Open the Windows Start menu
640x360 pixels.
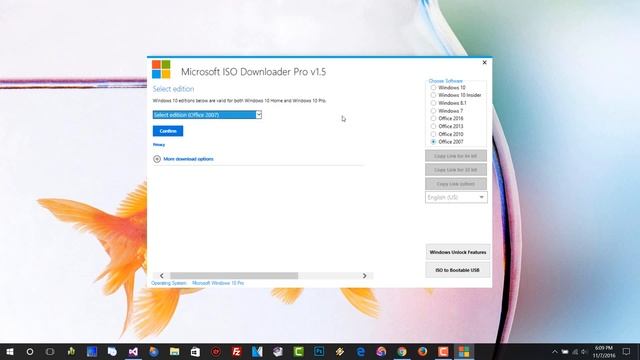9,351
